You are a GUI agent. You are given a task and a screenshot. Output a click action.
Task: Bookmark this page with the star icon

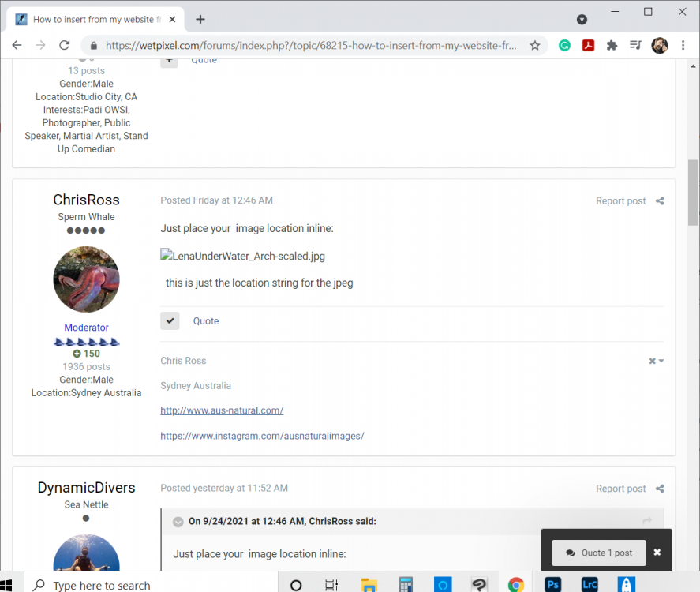click(x=535, y=45)
